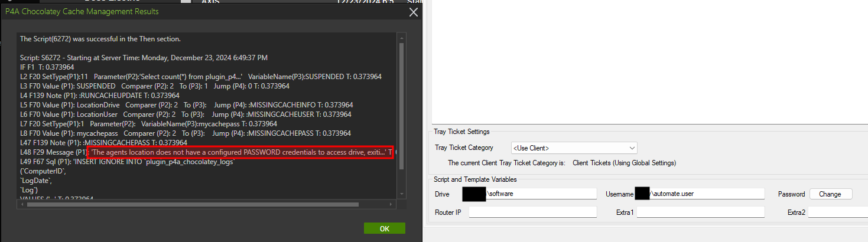Click the scroll down arrow of results log
Screen dimensions: 868x242
[401, 194]
